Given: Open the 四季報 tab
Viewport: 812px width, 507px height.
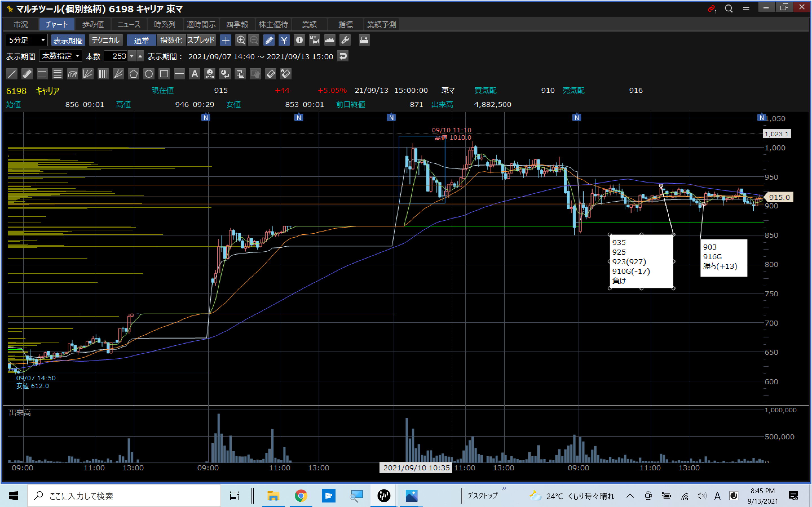Looking at the screenshot, I should pos(237,25).
